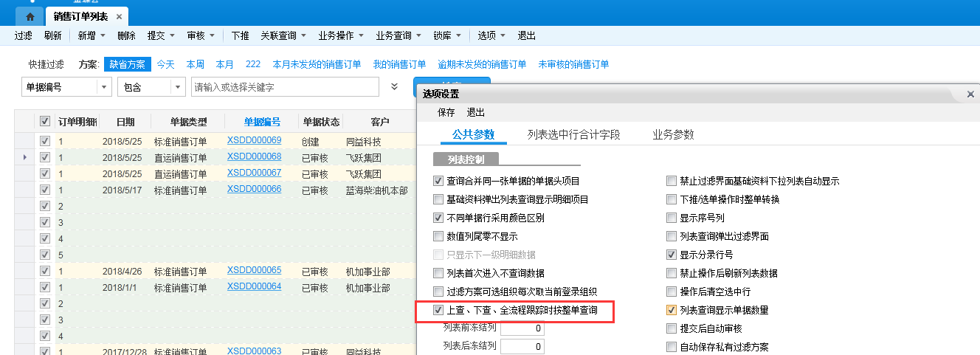980x355 pixels.
Task: Close the 选项设置 dialog
Action: (x=970, y=94)
